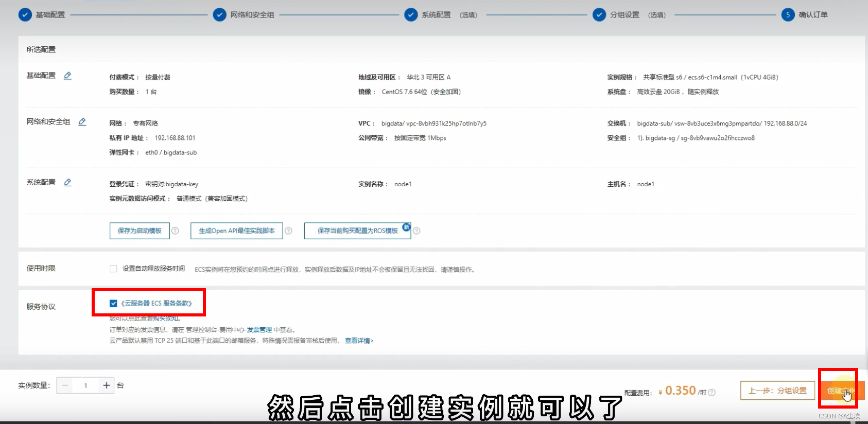The image size is (868, 424).
Task: Select the 所选配置 section heading
Action: click(41, 50)
